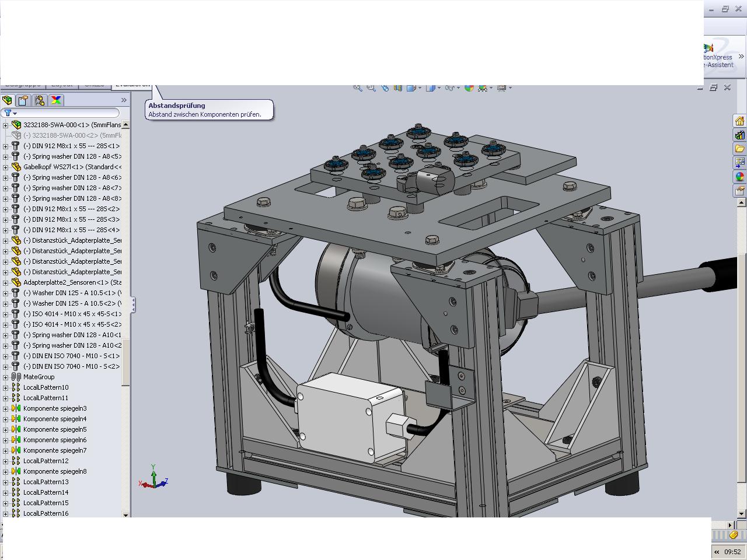Select Spring washer DIN 128 - A8<7>

pos(72,188)
